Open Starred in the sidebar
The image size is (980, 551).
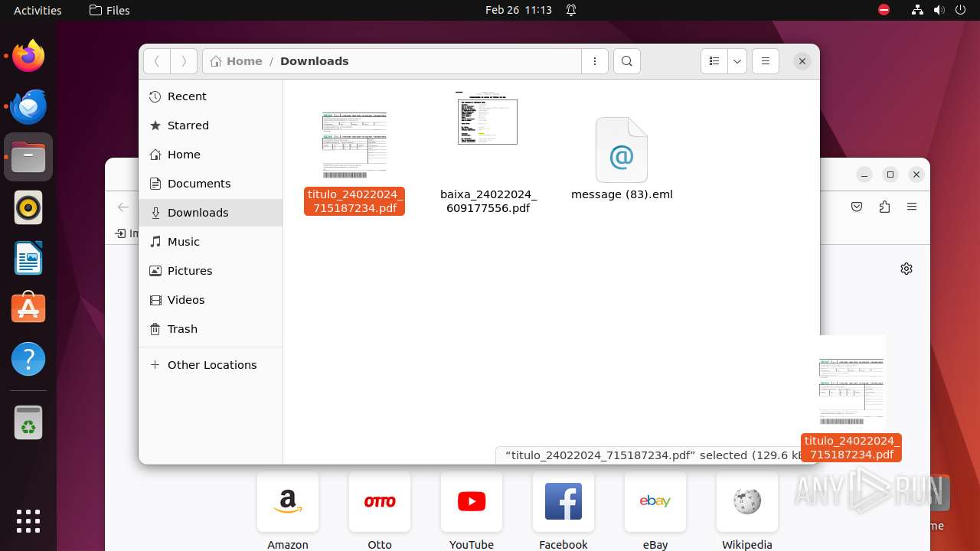(211, 126)
